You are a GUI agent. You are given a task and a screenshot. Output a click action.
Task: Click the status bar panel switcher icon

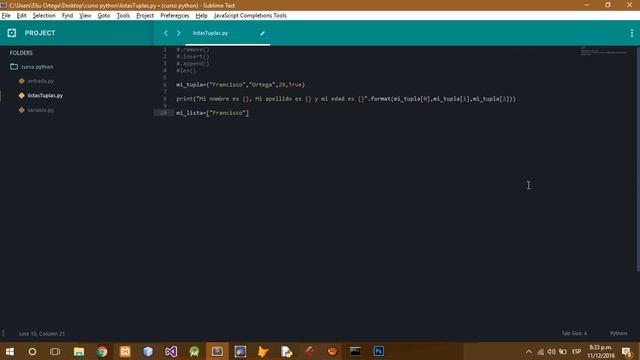point(3,333)
